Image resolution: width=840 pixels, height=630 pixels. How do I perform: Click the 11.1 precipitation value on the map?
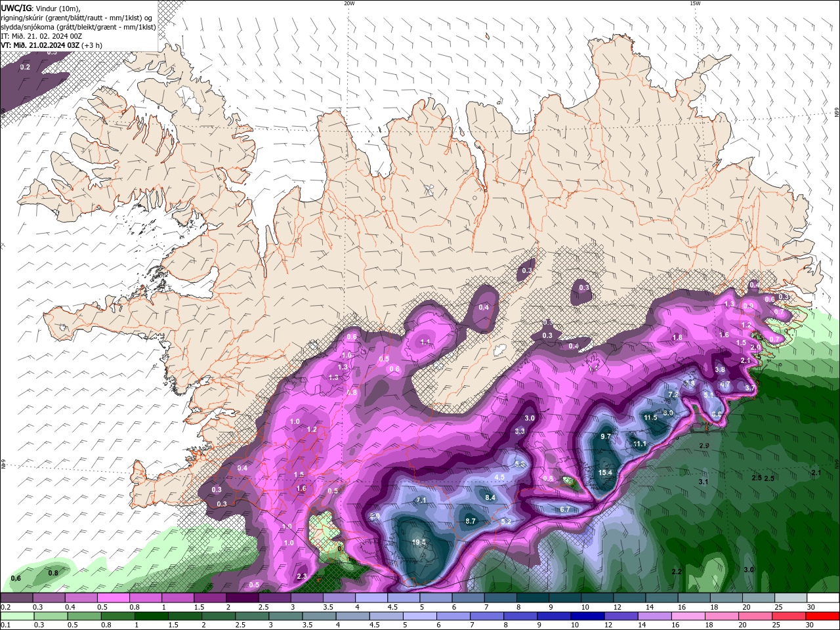[x=640, y=444]
